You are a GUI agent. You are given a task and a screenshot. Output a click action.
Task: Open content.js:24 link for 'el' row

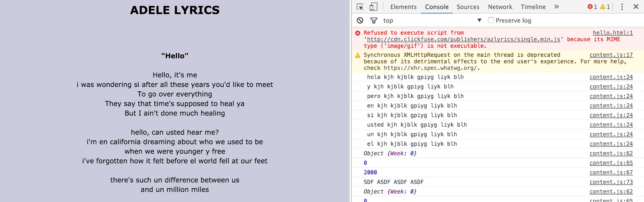coord(611,144)
